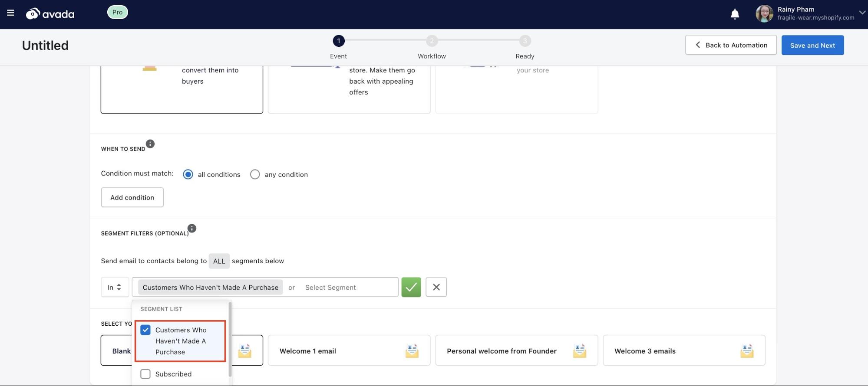Click the Personal welcome from Founder envelope icon

pos(579,350)
